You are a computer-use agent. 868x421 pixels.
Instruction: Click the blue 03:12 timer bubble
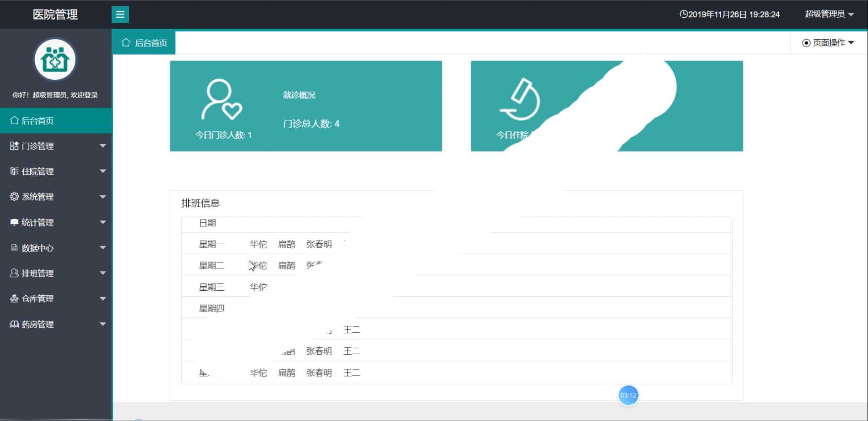click(628, 395)
